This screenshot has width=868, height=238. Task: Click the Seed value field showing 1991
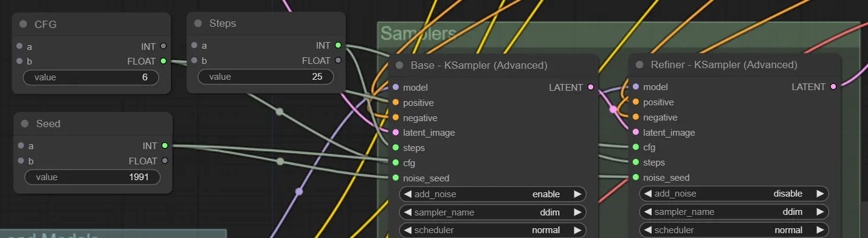coord(92,177)
